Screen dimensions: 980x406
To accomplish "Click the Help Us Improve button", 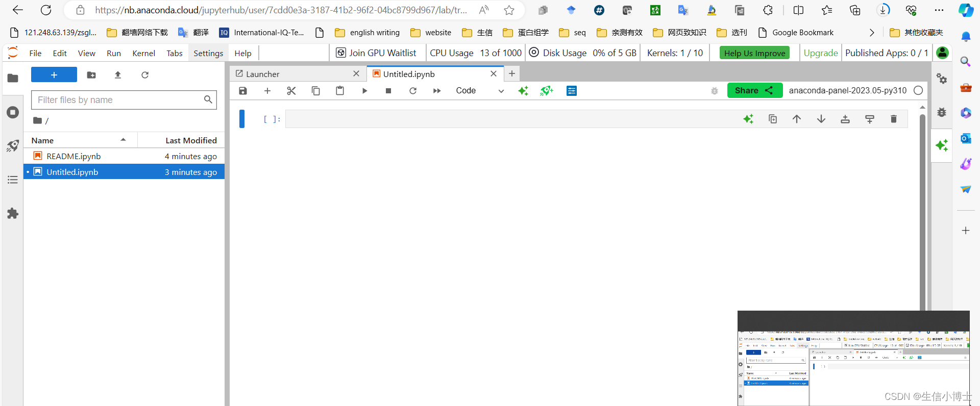I will [x=754, y=53].
